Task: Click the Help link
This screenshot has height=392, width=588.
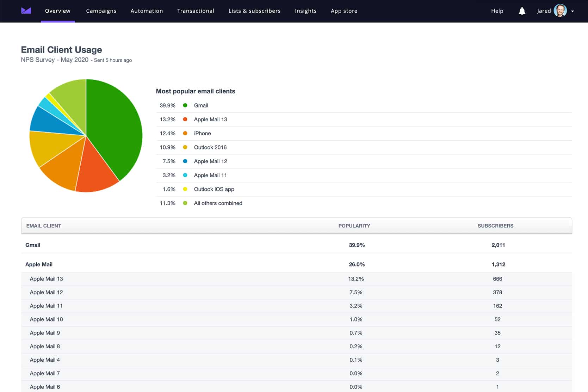Action: coord(497,11)
